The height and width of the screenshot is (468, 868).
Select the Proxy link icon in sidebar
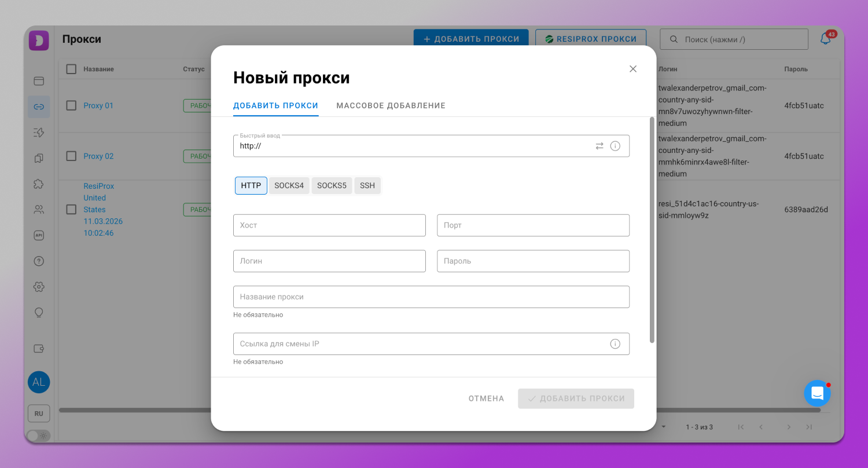click(38, 107)
